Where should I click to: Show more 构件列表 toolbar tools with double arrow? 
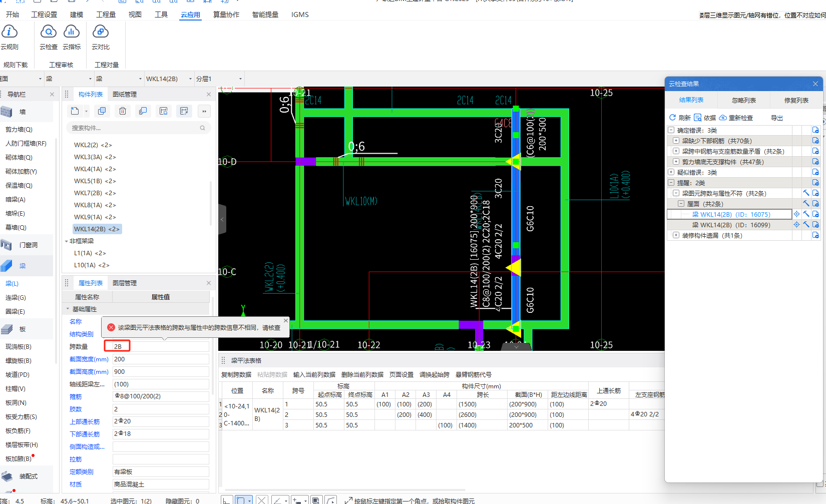[x=204, y=111]
